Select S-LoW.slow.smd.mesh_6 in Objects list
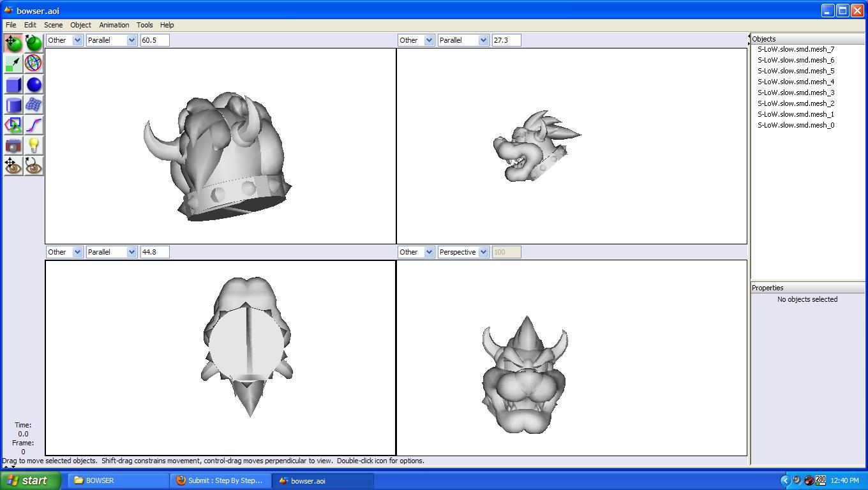 (796, 60)
